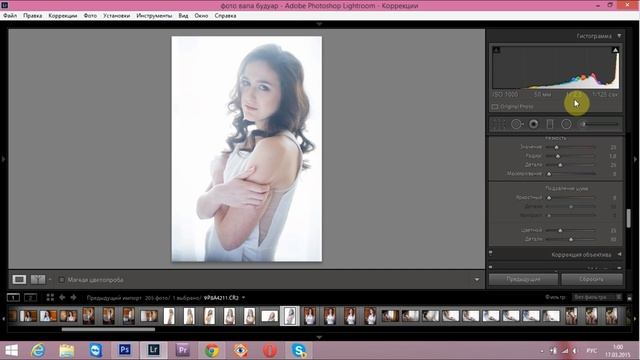Open the 9P8A4211.CR2 source path dropdown
The image size is (640, 360).
(x=244, y=298)
